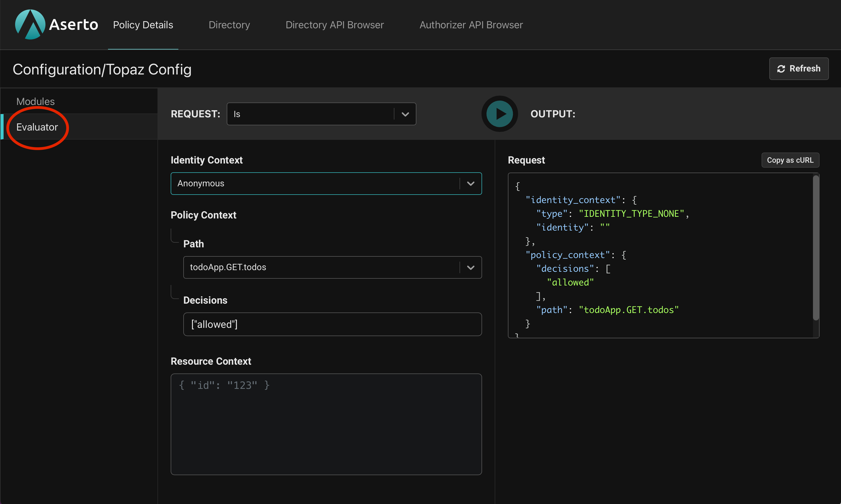
Task: Click the Request heading in the output panel
Action: click(526, 160)
